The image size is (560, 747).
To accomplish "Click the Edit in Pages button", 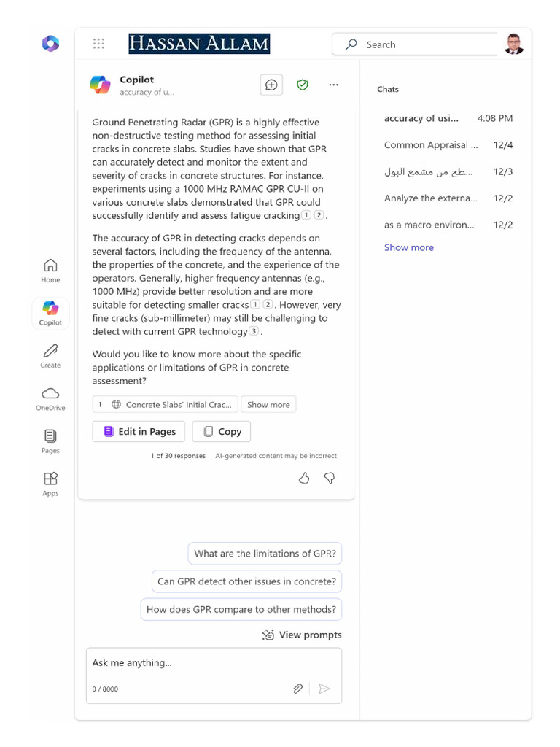I will tap(139, 431).
